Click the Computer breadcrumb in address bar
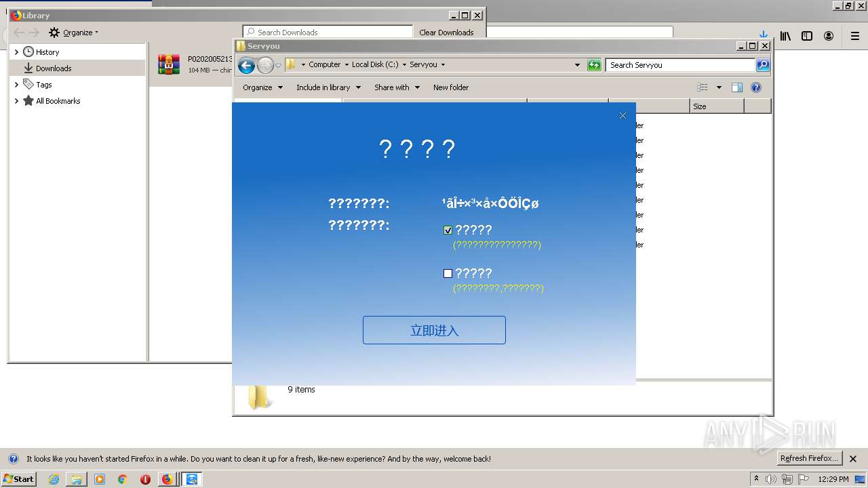The width and height of the screenshot is (868, 488). (324, 65)
